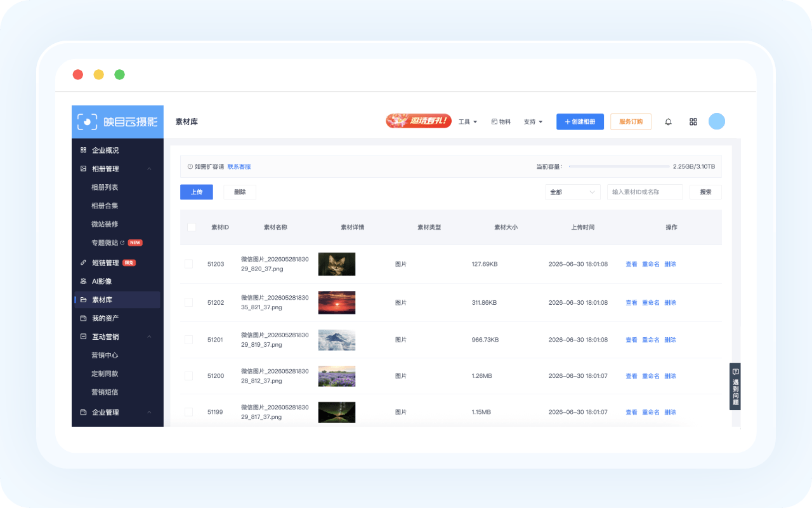This screenshot has height=508, width=812.
Task: Open the 支持 dropdown menu
Action: coord(533,122)
